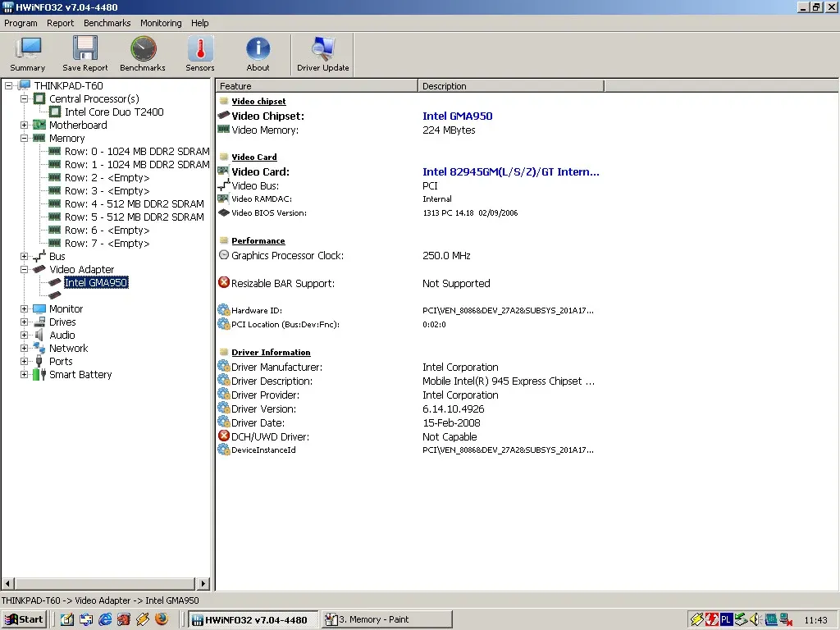840x630 pixels.
Task: Switch to 3. Memory - Paint taskbar window
Action: pyautogui.click(x=387, y=619)
